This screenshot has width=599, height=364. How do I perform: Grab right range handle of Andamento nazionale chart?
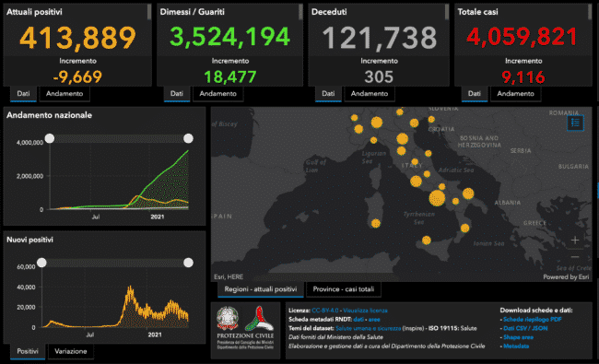pos(188,138)
